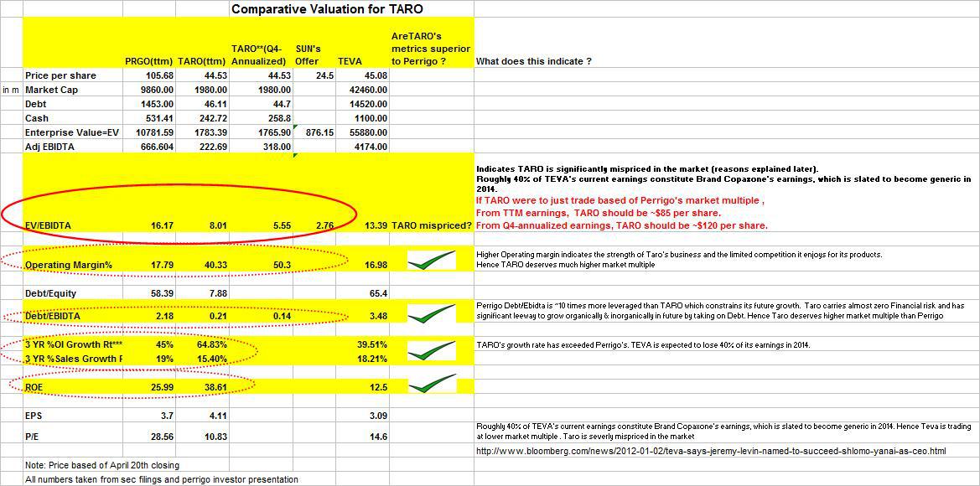Select the Comparative Valuation for TARO title cell

pyautogui.click(x=326, y=9)
